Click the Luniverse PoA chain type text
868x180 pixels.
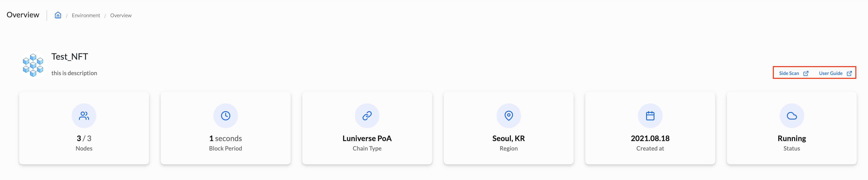tap(367, 139)
